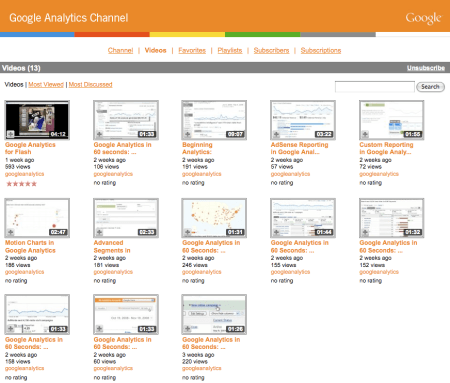Click plus icon on Motion Charts thumbnail
Image resolution: width=450 pixels, height=383 pixels.
click(x=10, y=232)
